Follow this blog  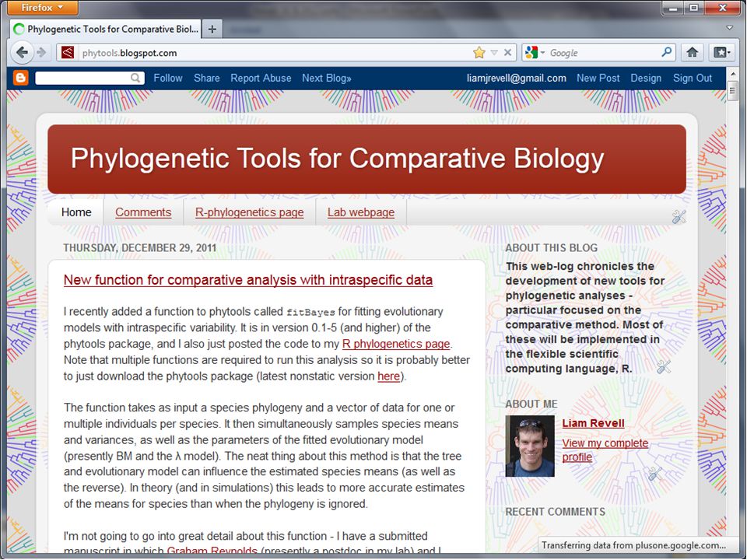[168, 78]
